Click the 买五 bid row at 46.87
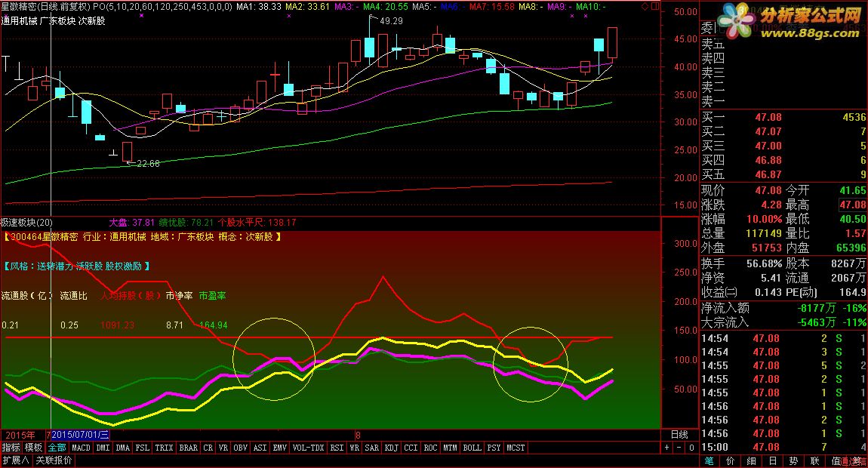Image resolution: width=868 pixels, height=468 pixels. coord(783,175)
